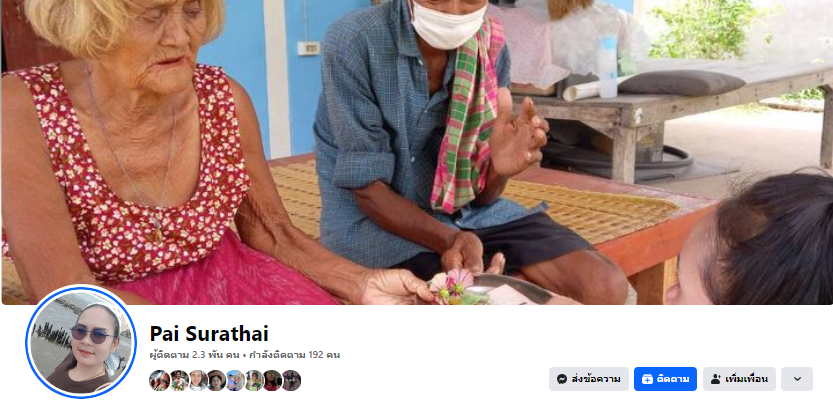This screenshot has height=405, width=833.
Task: Click the fifth friend avatar in the row
Action: tap(235, 381)
